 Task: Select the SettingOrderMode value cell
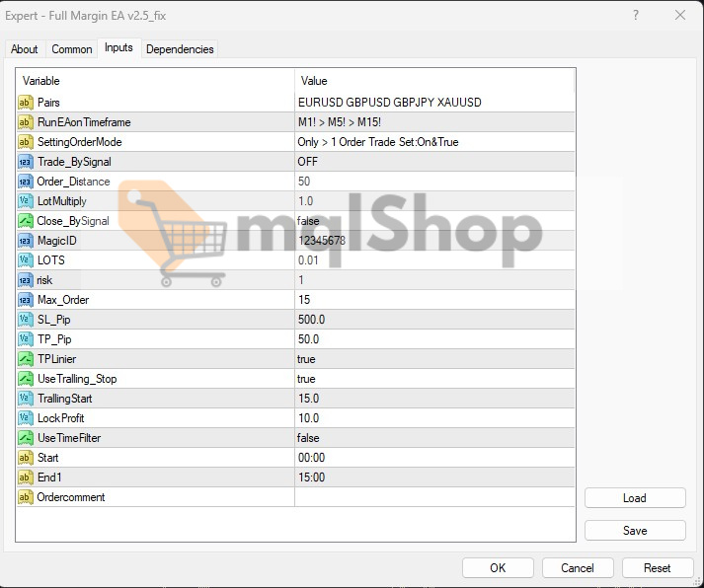coord(434,142)
